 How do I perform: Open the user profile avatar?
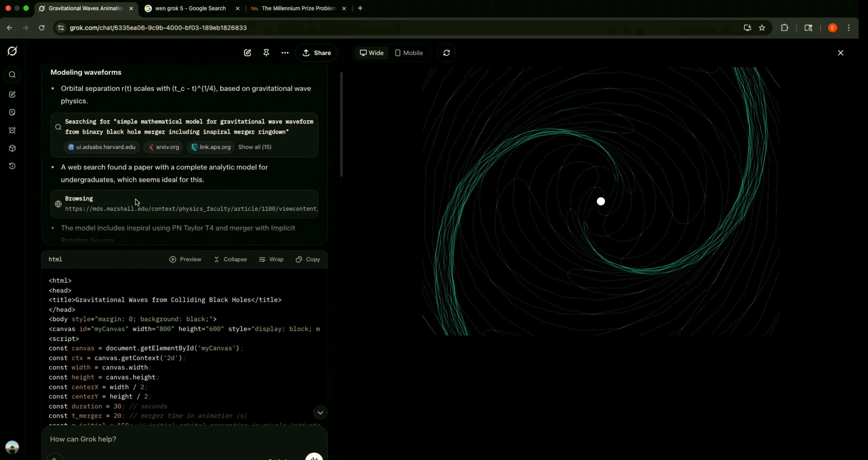pos(12,447)
